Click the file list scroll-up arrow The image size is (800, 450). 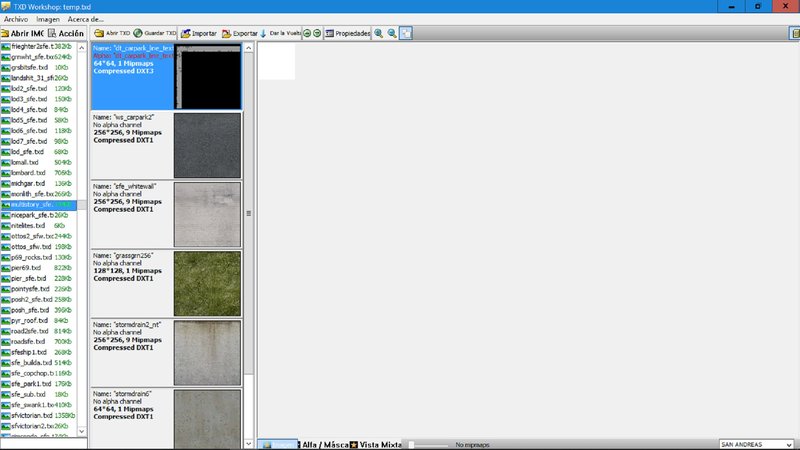coord(82,47)
